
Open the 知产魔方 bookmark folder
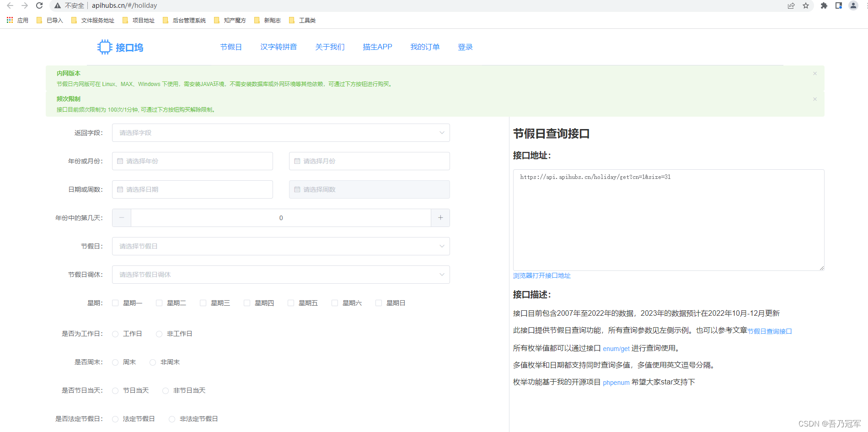[x=230, y=20]
